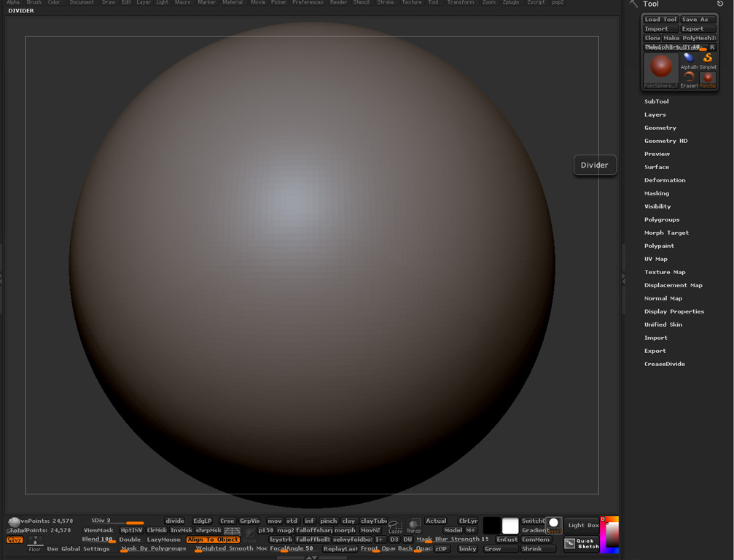Image resolution: width=734 pixels, height=560 pixels.
Task: Click the ClrMsk button
Action: pos(157,530)
